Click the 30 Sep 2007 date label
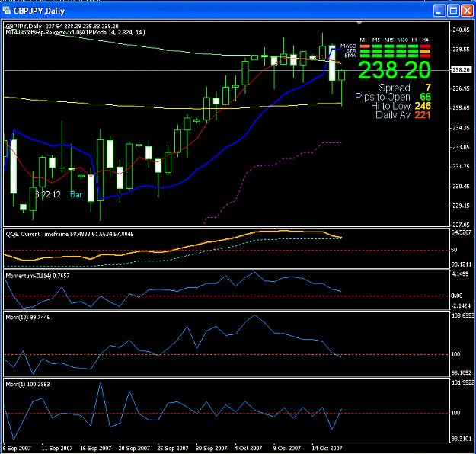This screenshot has height=454, width=476. (x=211, y=448)
